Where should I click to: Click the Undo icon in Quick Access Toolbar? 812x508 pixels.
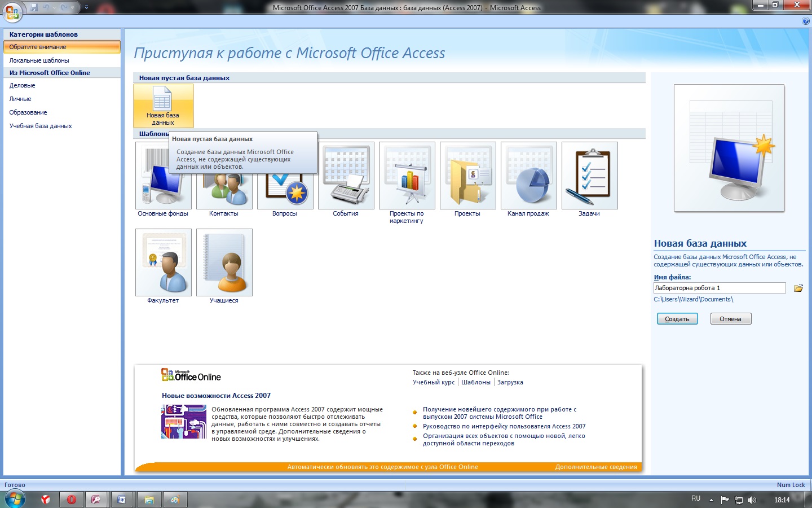point(47,7)
